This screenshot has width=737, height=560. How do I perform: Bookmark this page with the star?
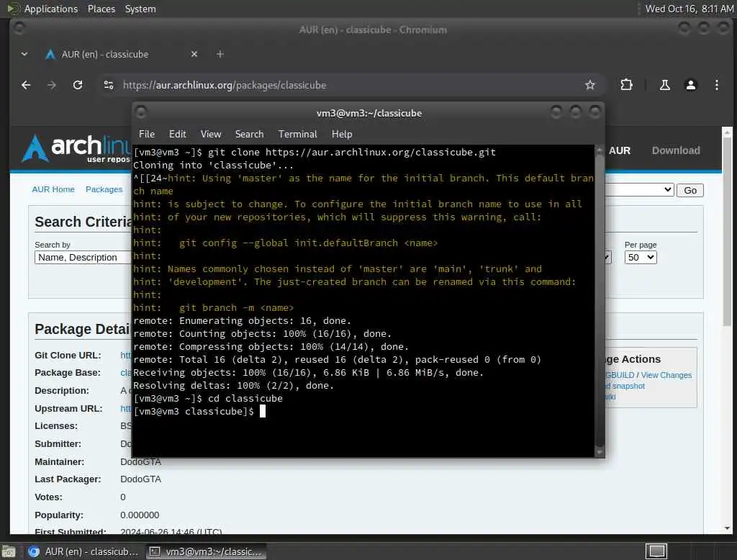[590, 85]
